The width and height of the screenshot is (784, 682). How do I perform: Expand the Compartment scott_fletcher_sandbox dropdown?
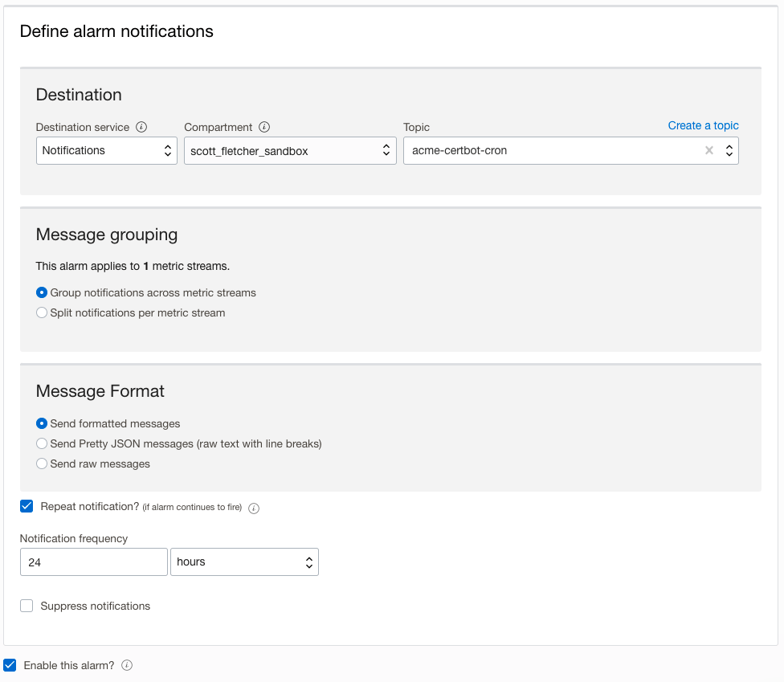click(289, 150)
